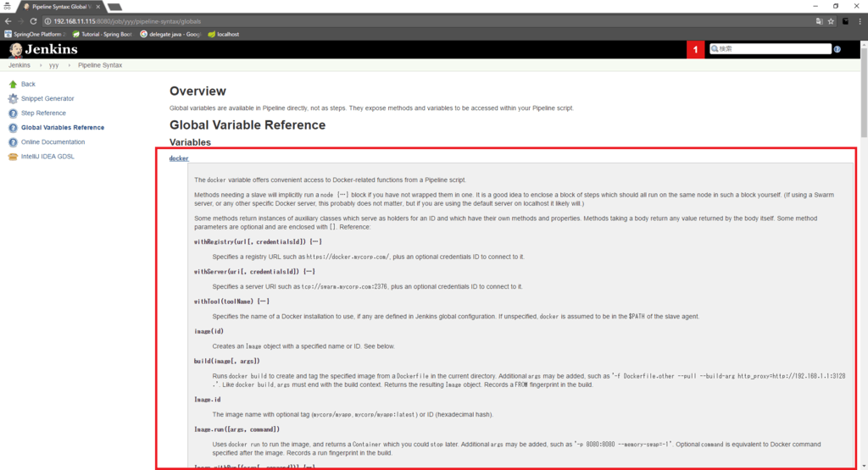This screenshot has width=868, height=470.
Task: Click the Step Reference help icon
Action: [13, 113]
